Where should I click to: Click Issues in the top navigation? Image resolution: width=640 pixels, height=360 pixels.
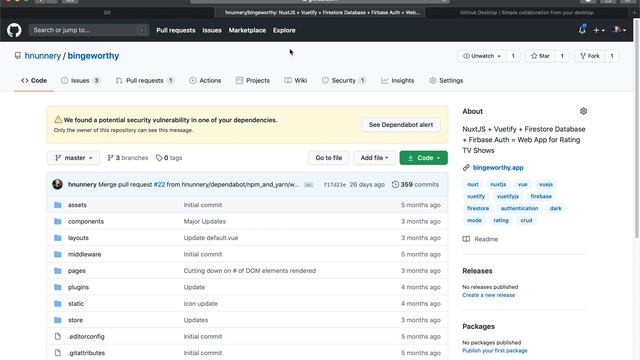point(212,30)
